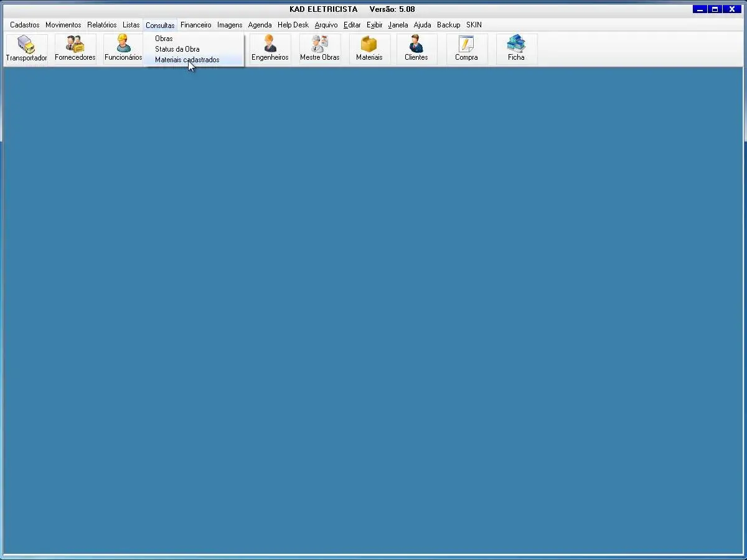Select Obras from Consultas menu

(x=164, y=39)
